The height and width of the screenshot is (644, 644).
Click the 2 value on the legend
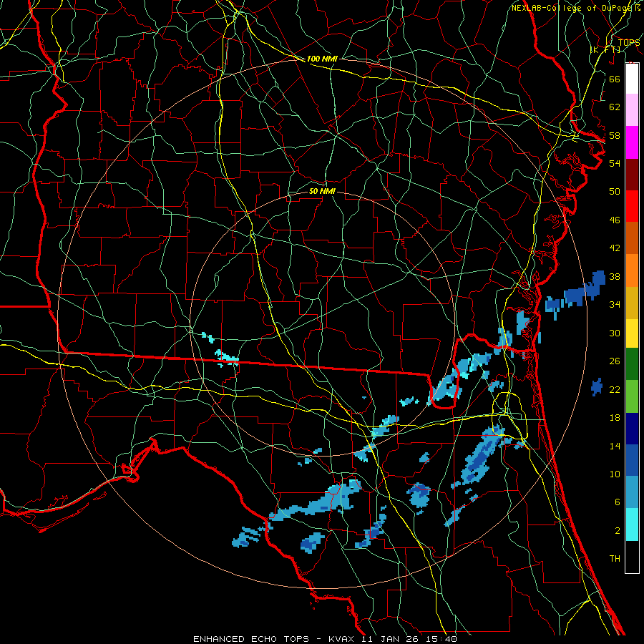point(617,531)
